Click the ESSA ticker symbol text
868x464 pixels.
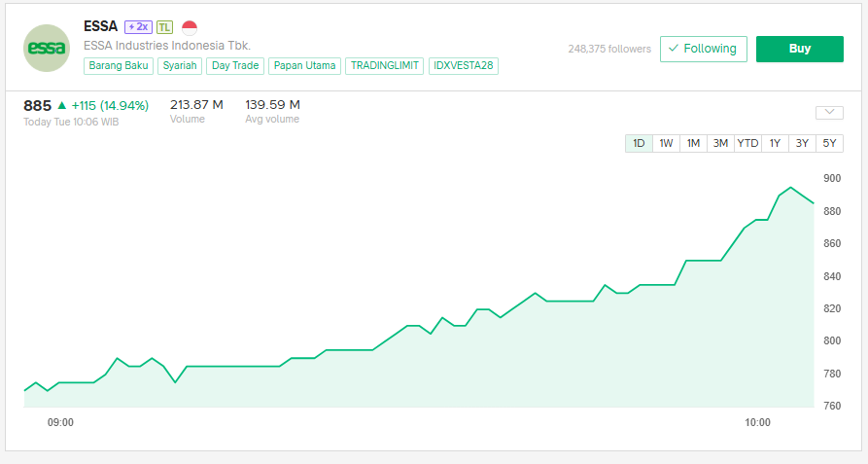coord(101,26)
